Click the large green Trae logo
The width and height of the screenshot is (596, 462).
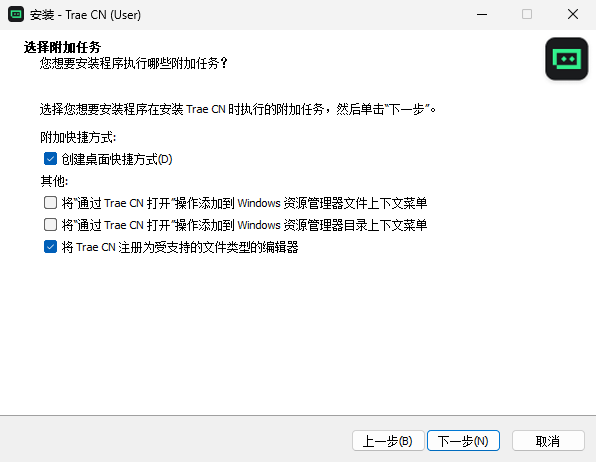point(567,59)
